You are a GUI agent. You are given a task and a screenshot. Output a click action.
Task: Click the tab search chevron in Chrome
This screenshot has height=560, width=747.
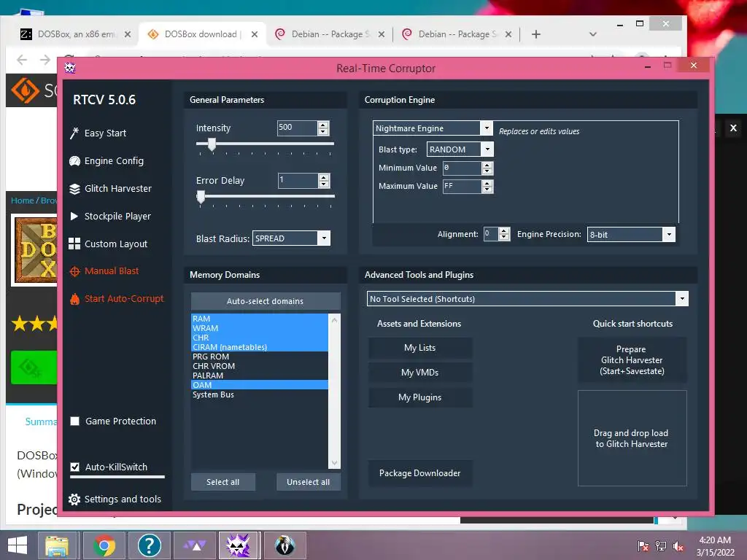tap(592, 34)
